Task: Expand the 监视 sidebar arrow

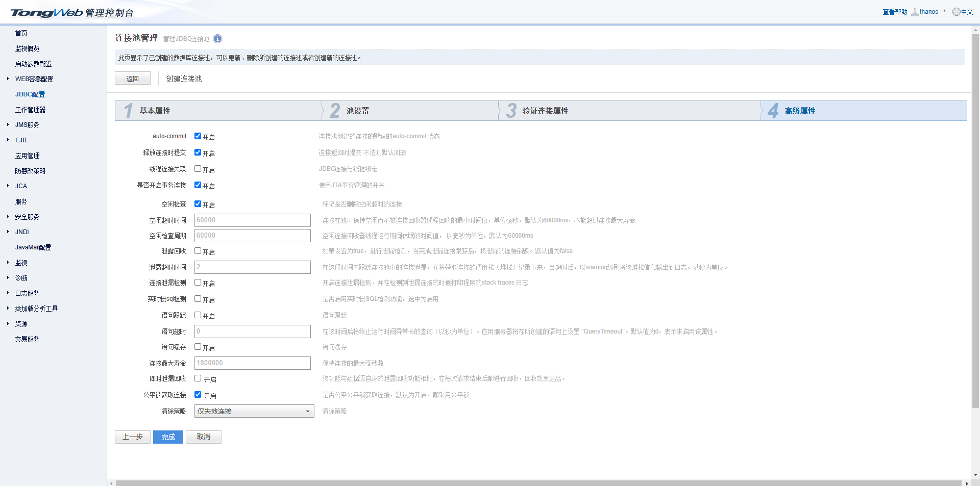Action: click(x=8, y=263)
